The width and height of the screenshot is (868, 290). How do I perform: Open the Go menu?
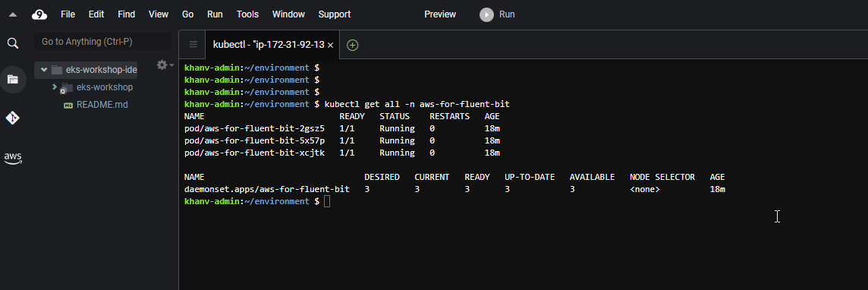tap(187, 14)
